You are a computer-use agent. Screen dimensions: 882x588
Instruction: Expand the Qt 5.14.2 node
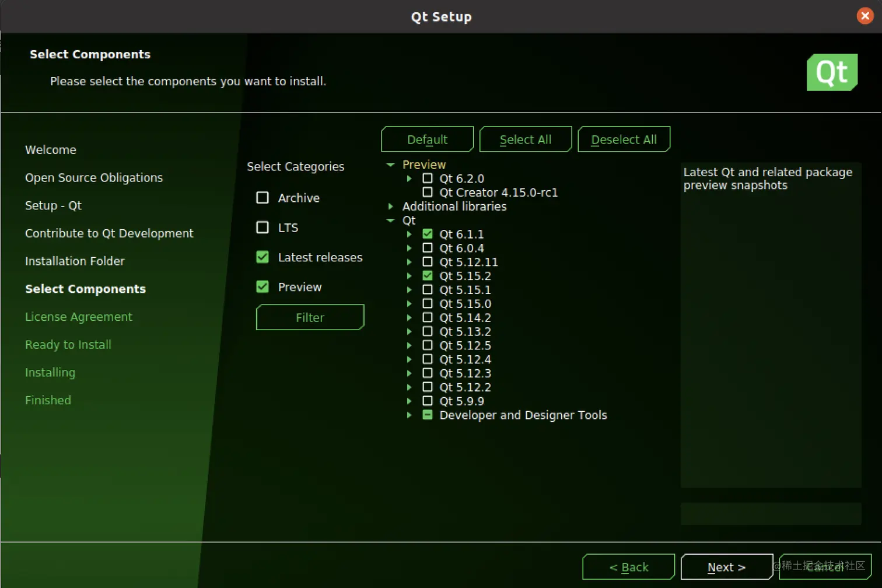coord(409,317)
